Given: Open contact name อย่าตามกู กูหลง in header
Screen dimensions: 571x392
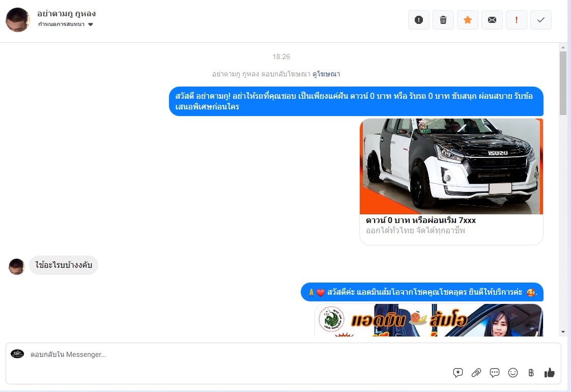Looking at the screenshot, I should tap(66, 13).
